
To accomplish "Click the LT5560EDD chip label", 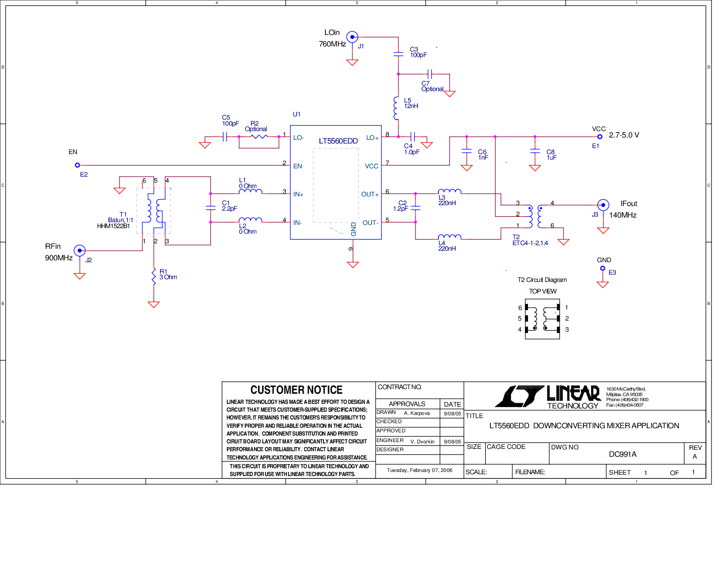I will click(338, 141).
